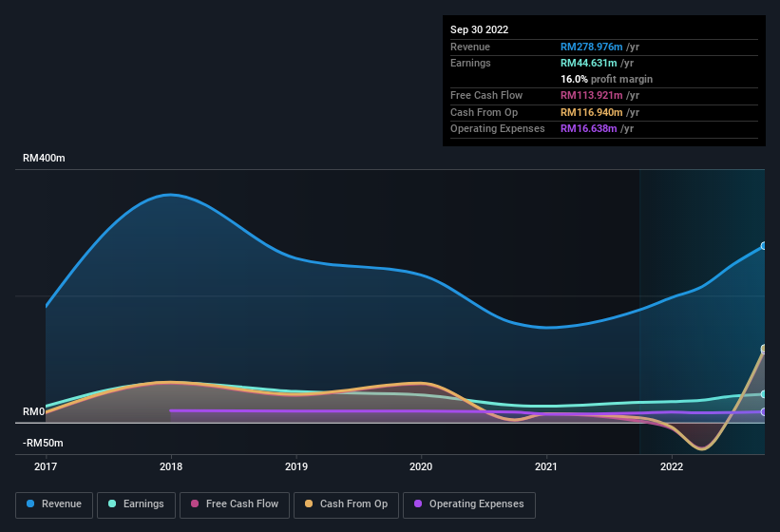Toggle the Cash From Op legend button
Image resolution: width=780 pixels, height=532 pixels.
(x=346, y=505)
